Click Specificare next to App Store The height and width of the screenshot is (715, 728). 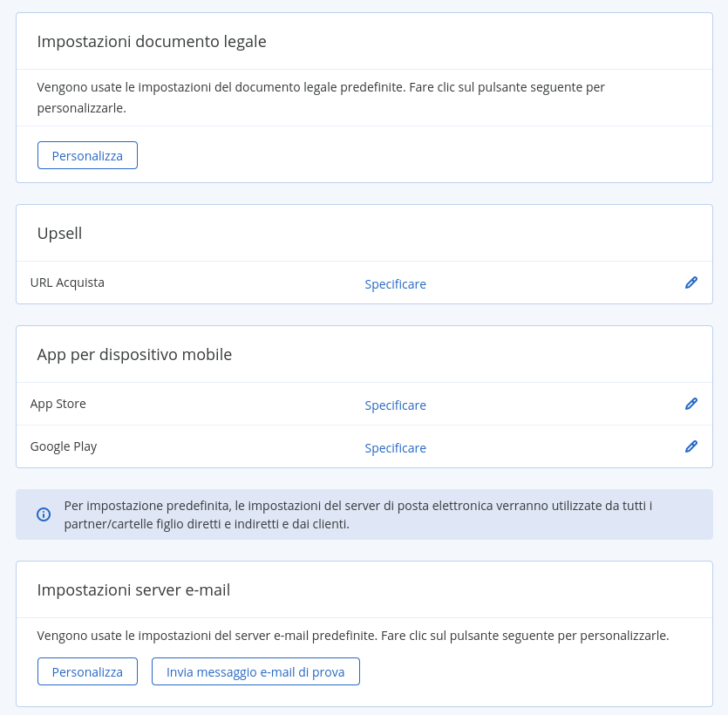[395, 405]
